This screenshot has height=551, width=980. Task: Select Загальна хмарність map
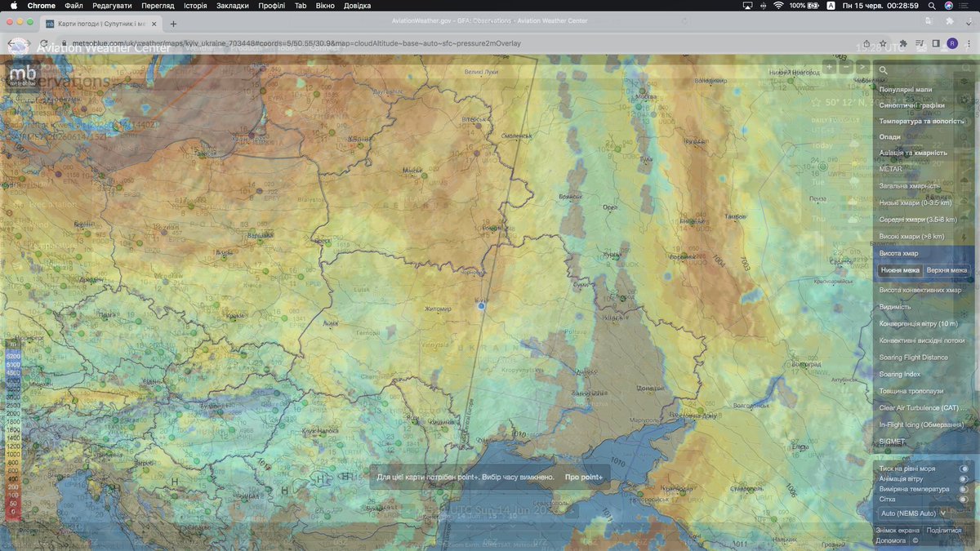910,186
